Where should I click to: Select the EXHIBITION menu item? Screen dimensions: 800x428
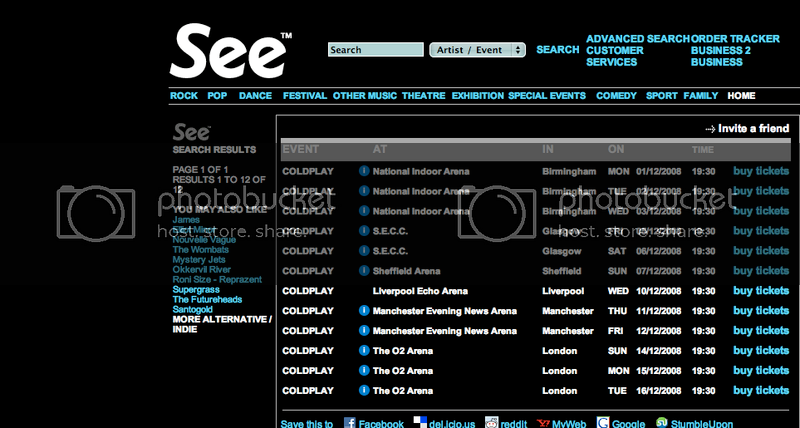(478, 95)
